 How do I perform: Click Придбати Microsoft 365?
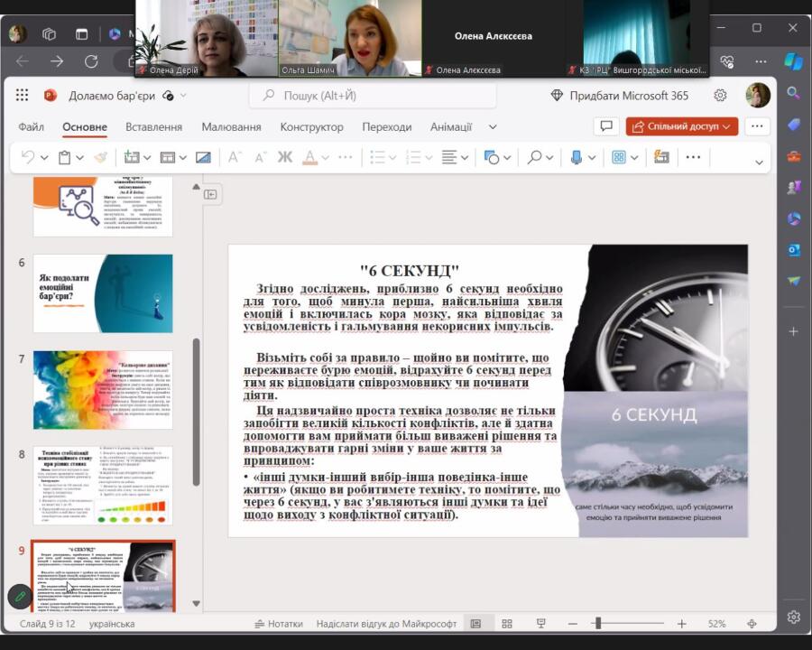tap(619, 96)
